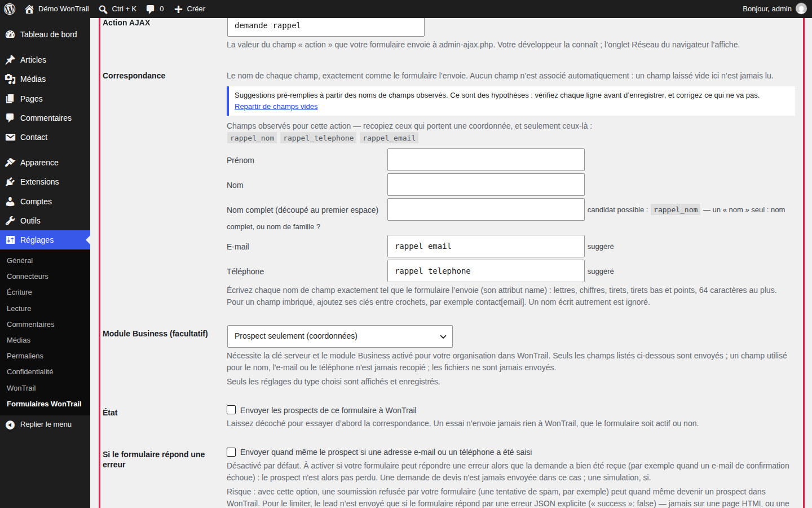Click the Réglages sliders icon
Screen dimensions: 812x508
coord(10,240)
